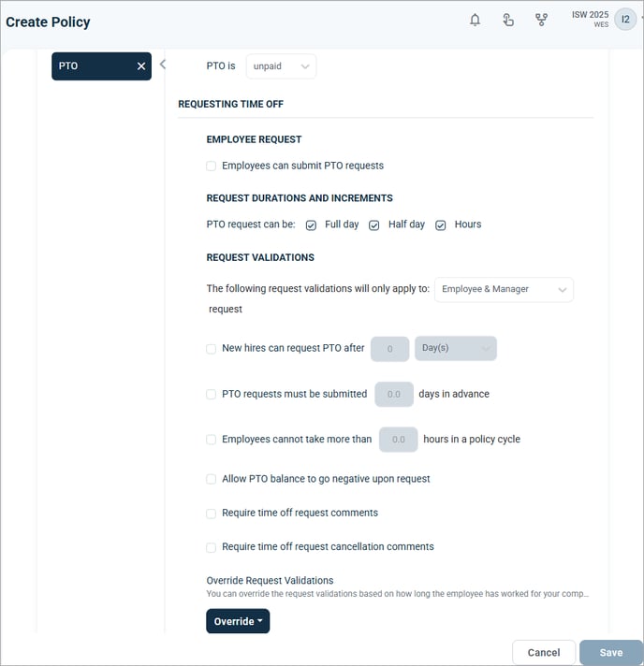Check PTO requests must be submitted
The image size is (644, 666).
pyautogui.click(x=212, y=394)
